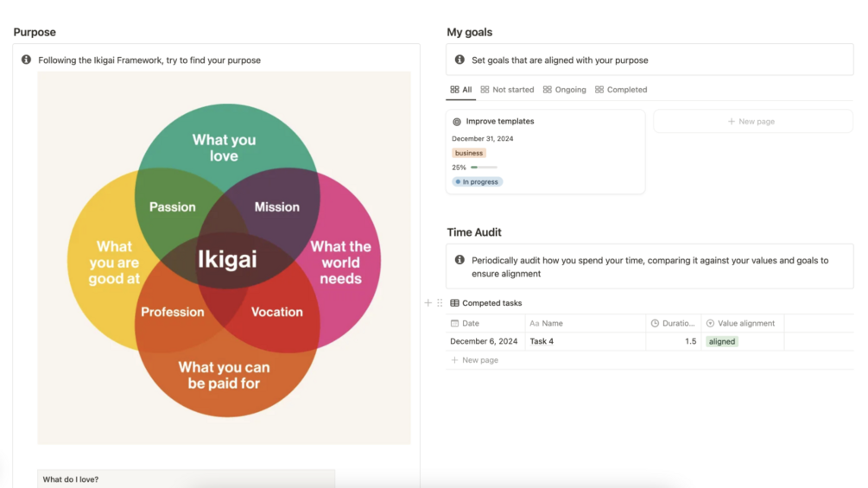
Task: Click the target icon on the Improve templates card
Action: (x=457, y=122)
